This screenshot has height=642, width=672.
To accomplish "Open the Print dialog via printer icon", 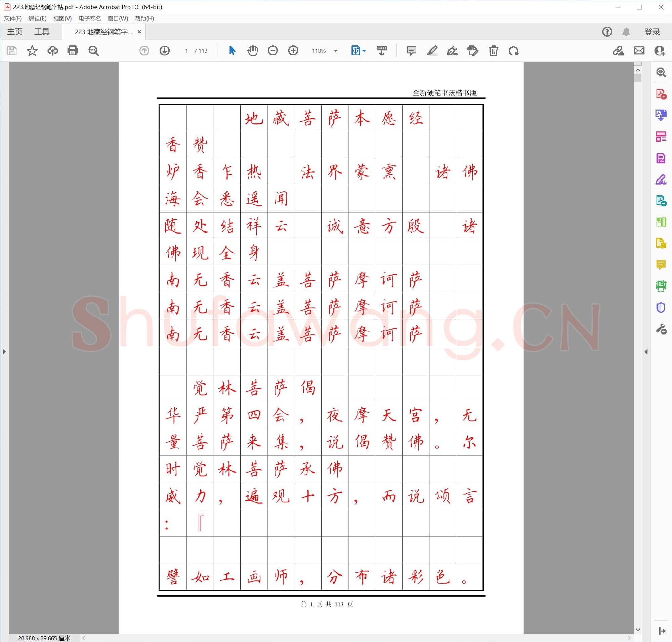I will (72, 51).
